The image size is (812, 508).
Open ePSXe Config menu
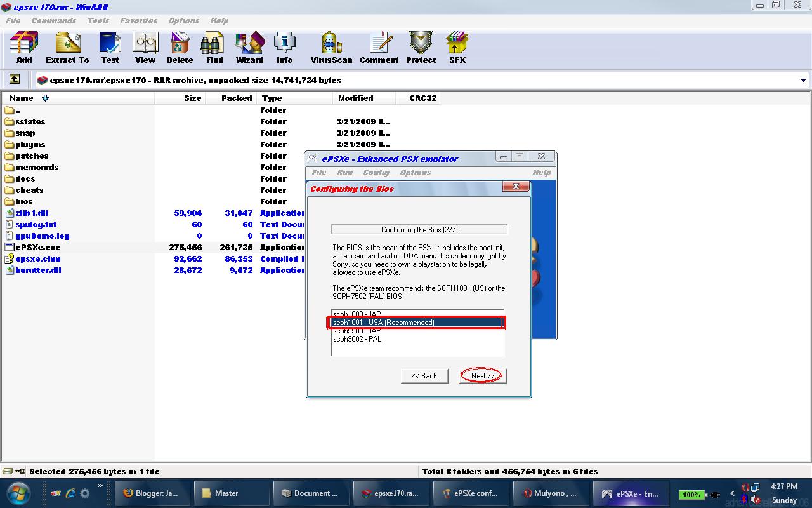click(376, 172)
